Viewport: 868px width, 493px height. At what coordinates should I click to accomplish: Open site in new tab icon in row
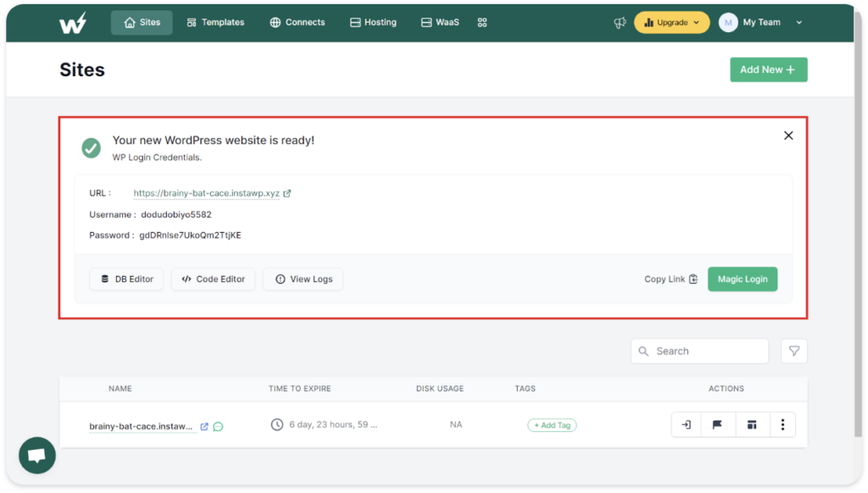(204, 427)
